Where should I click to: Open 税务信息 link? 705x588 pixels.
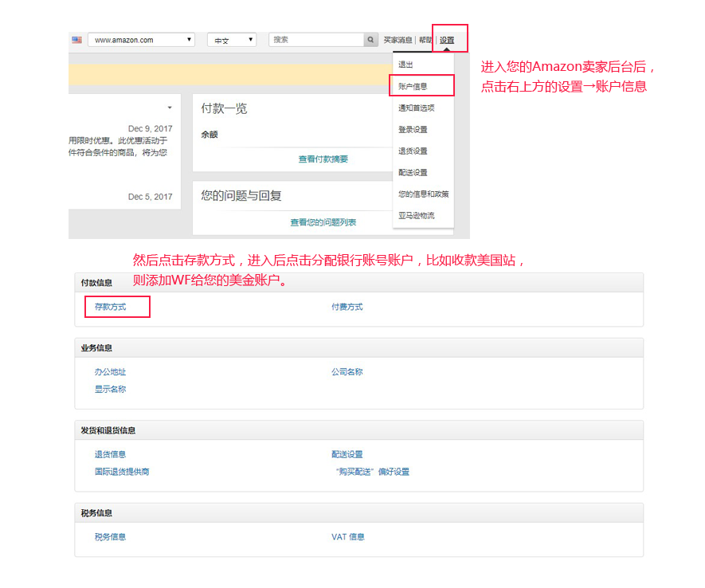coord(110,537)
